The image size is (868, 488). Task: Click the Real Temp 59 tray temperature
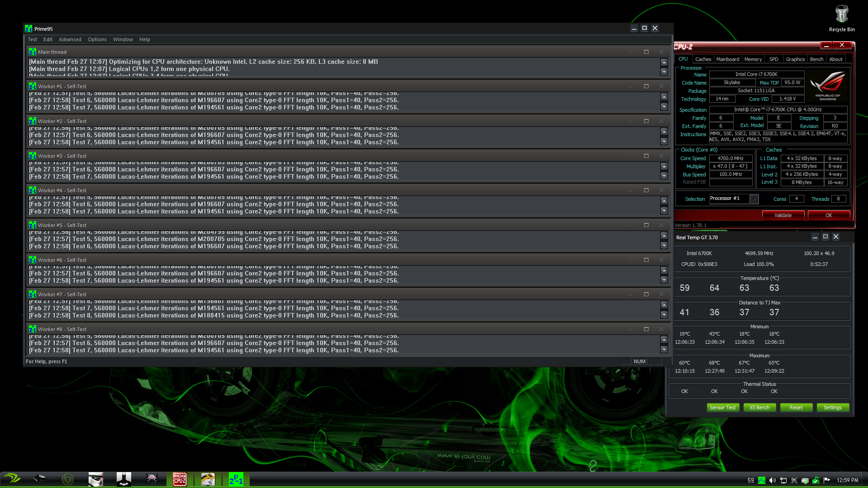751,480
